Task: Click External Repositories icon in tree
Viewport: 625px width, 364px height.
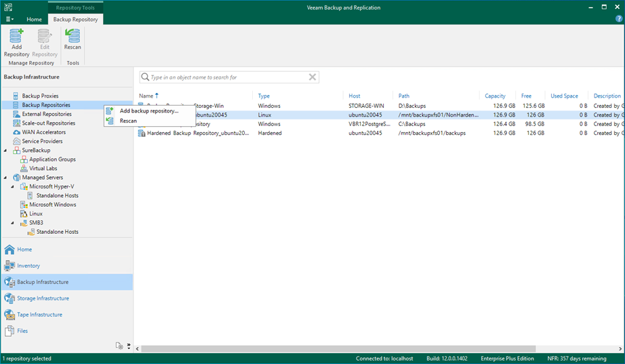Action: pos(16,114)
